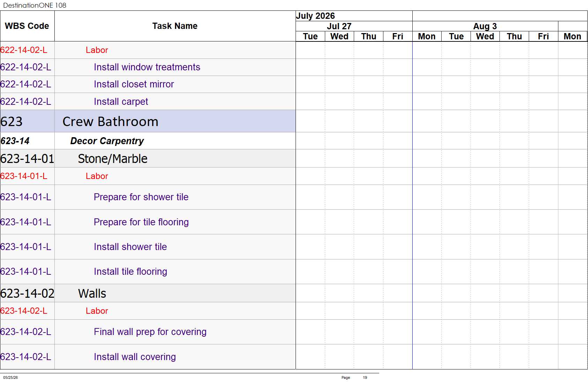
Task: Click WBS code 623-14 in italics
Action: [x=15, y=141]
